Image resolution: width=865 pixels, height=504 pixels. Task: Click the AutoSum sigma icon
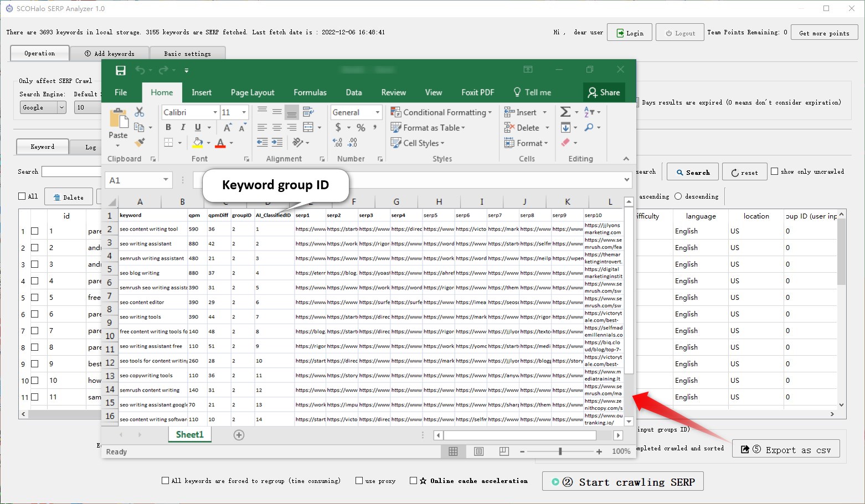[x=565, y=112]
